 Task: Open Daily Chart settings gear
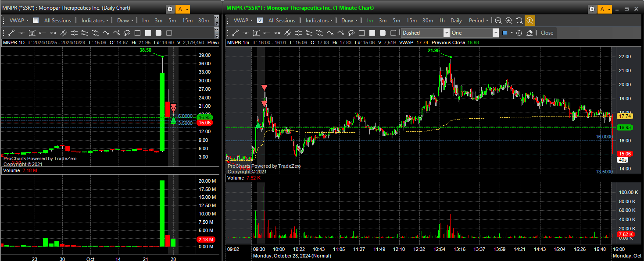tap(170, 9)
